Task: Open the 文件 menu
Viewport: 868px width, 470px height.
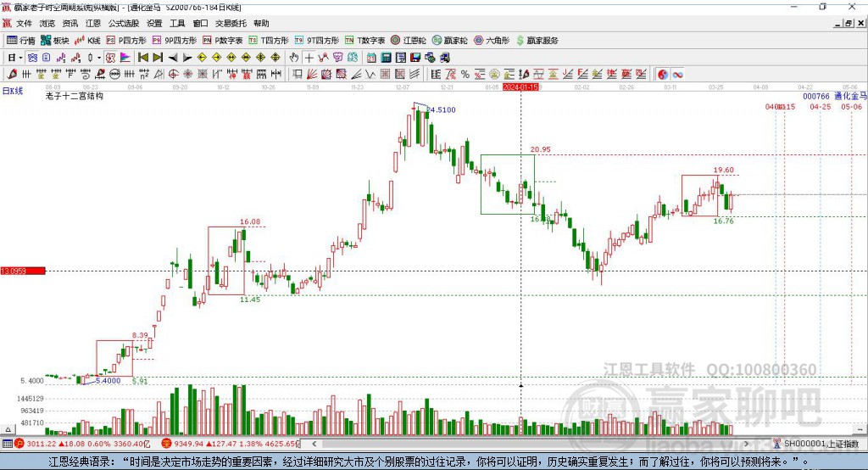Action: tap(25, 23)
